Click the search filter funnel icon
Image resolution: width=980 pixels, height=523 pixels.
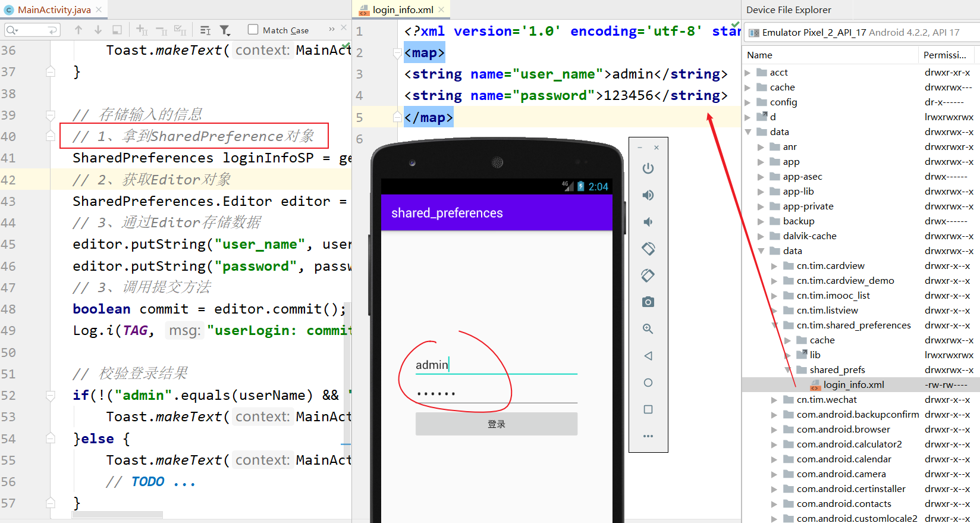(x=225, y=30)
